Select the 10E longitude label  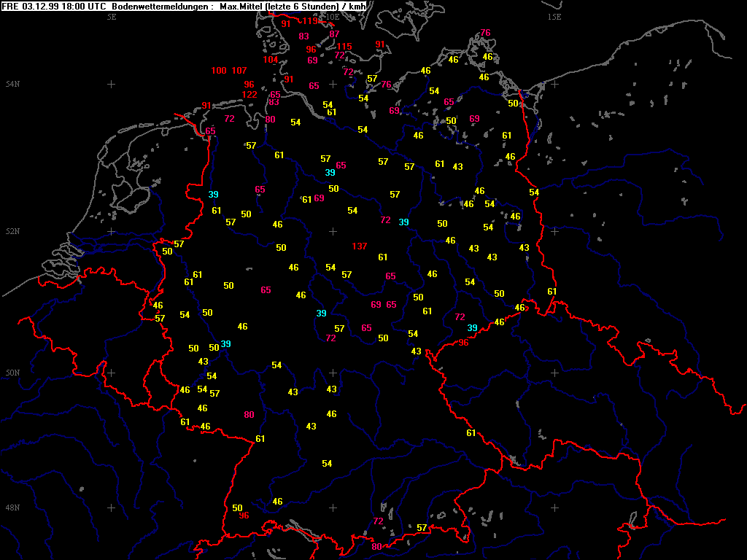coord(332,16)
